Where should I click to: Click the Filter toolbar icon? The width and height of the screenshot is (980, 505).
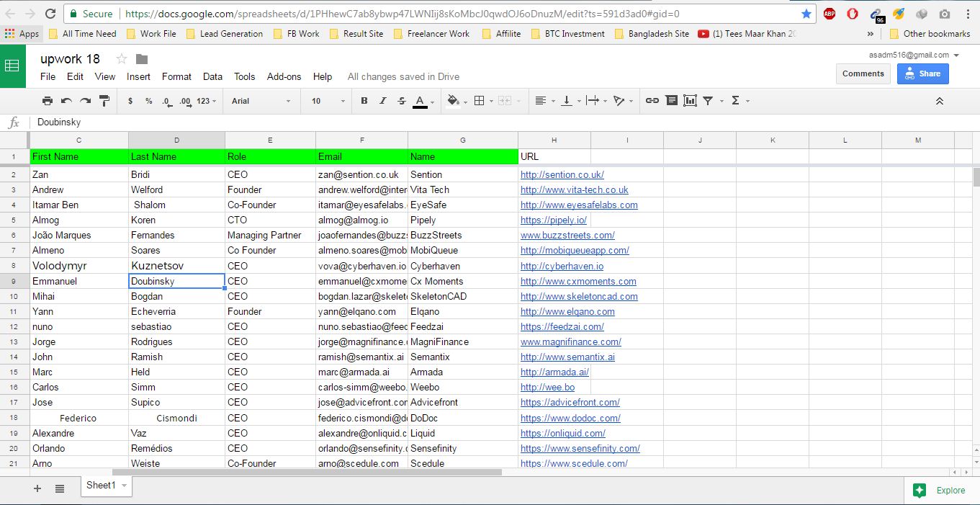[x=708, y=101]
